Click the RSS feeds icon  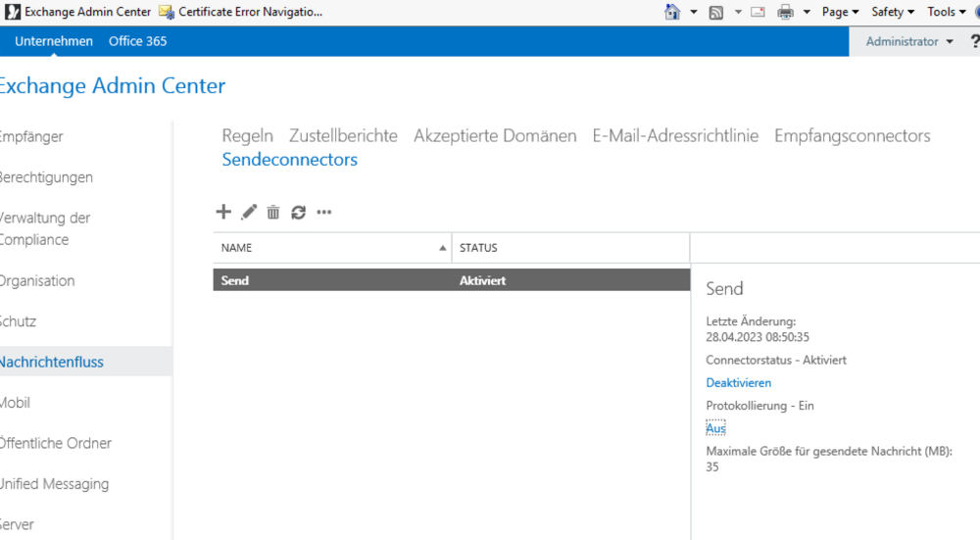pyautogui.click(x=716, y=12)
